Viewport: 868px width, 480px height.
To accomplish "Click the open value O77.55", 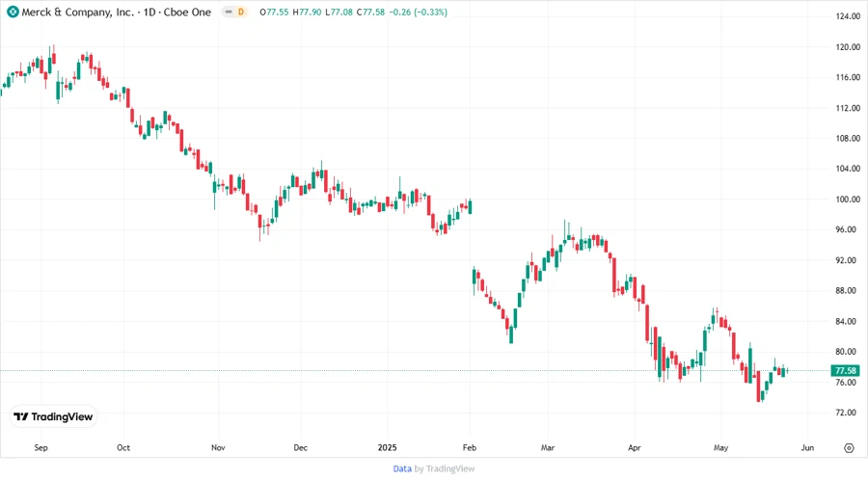I will [274, 13].
